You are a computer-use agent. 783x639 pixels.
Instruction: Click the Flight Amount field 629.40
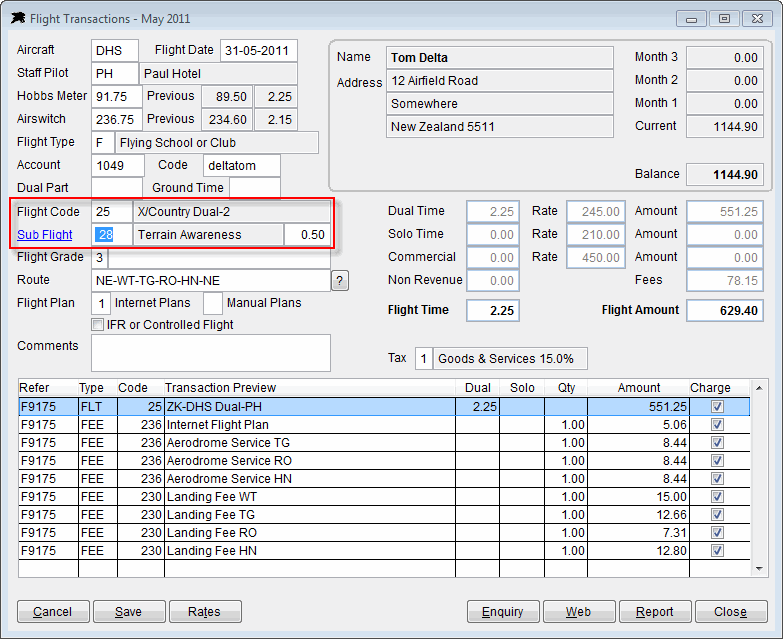tap(725, 311)
